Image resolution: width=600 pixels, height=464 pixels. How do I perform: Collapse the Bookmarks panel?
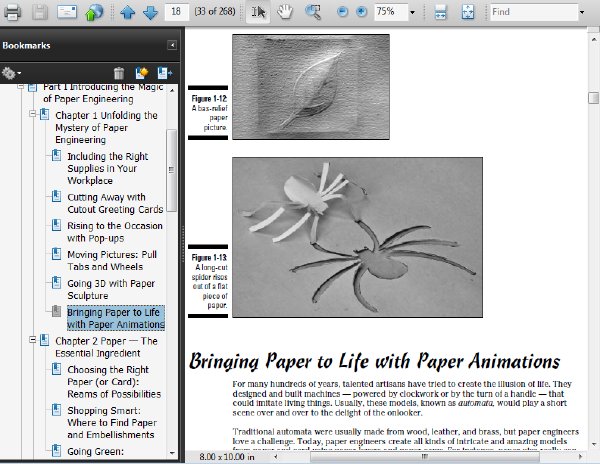(172, 45)
